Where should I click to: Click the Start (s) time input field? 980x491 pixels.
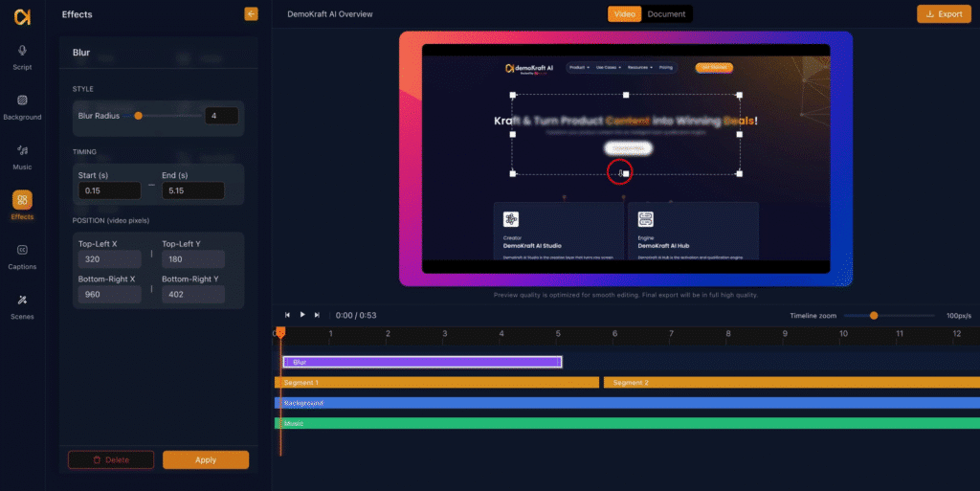108,190
